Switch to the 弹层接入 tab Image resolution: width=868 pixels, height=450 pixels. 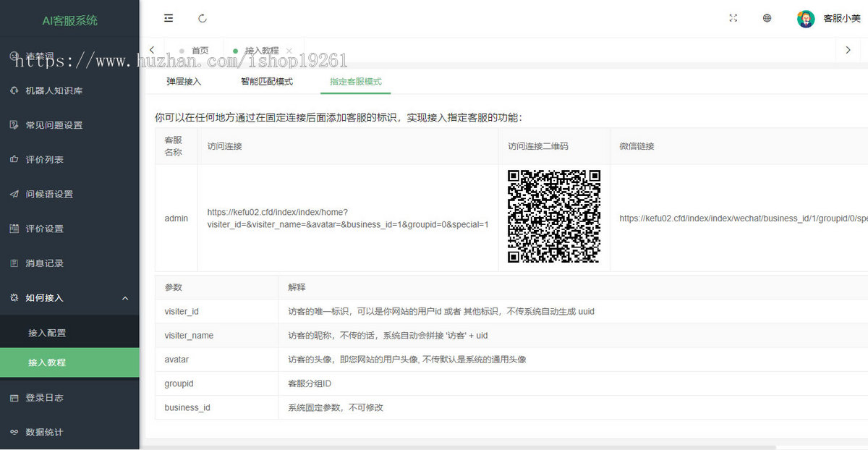[x=184, y=82]
